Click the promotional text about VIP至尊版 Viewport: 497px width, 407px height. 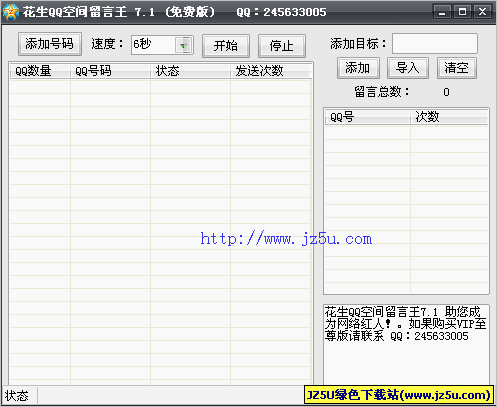click(x=405, y=324)
